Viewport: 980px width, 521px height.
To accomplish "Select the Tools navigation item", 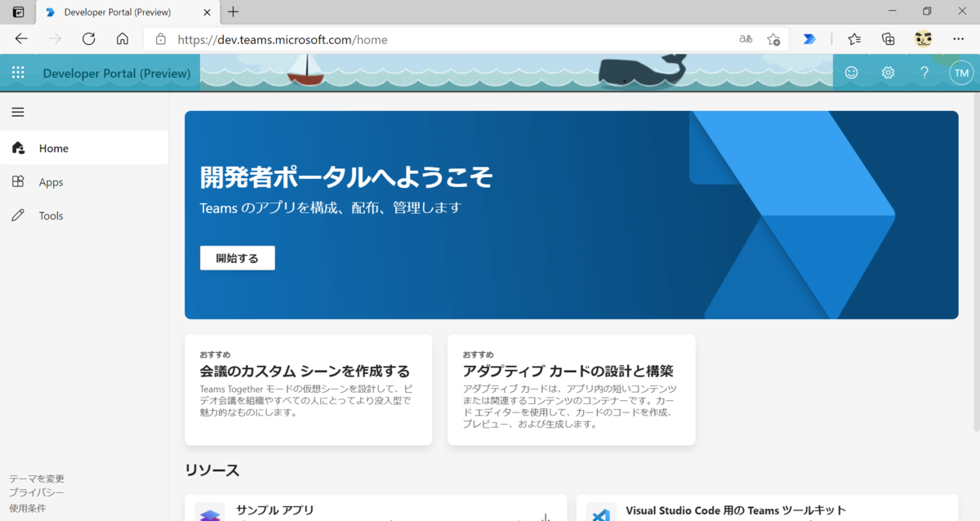I will pos(84,216).
